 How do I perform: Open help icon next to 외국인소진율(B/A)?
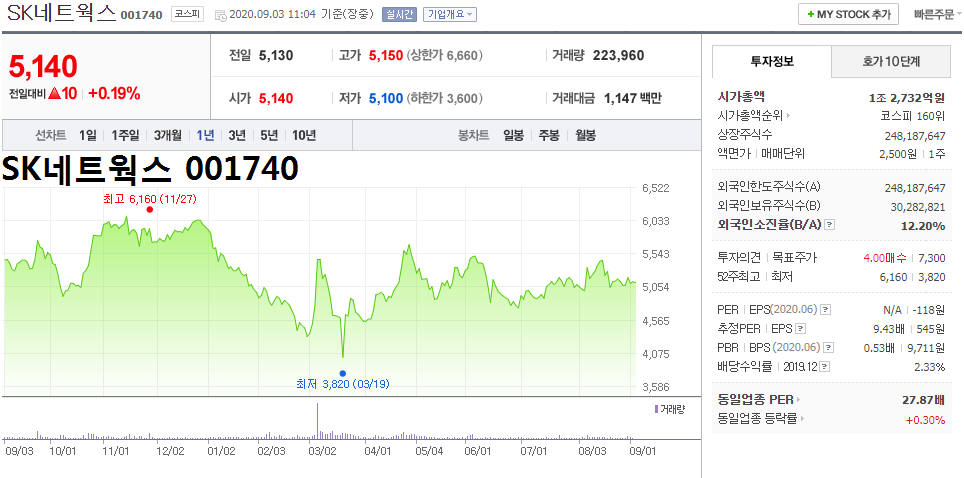(x=829, y=225)
